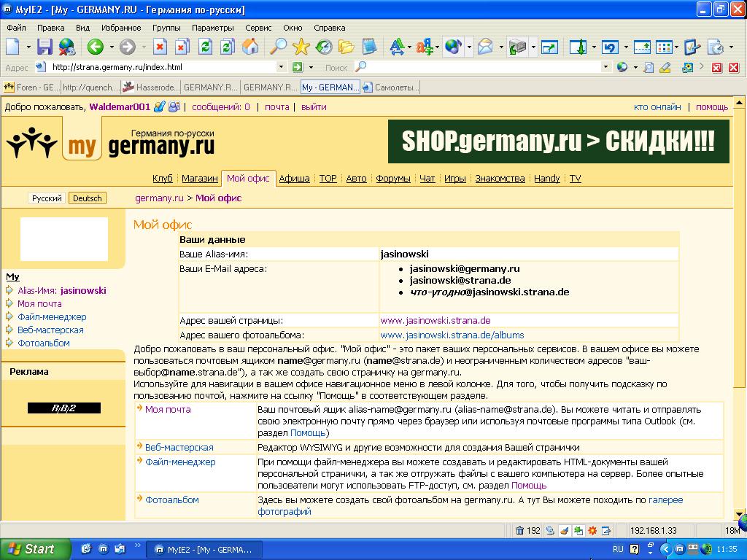Click the SHOP.germany.ru СКИДКИ banner

[x=558, y=141]
